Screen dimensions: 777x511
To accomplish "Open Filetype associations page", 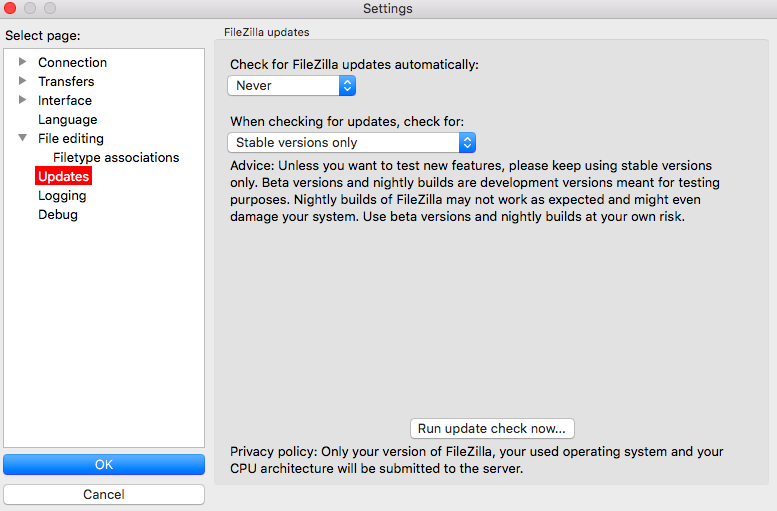I will click(116, 158).
